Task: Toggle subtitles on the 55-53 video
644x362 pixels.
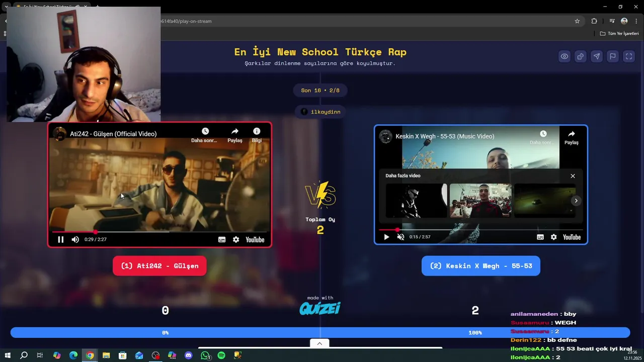Action: [540, 237]
